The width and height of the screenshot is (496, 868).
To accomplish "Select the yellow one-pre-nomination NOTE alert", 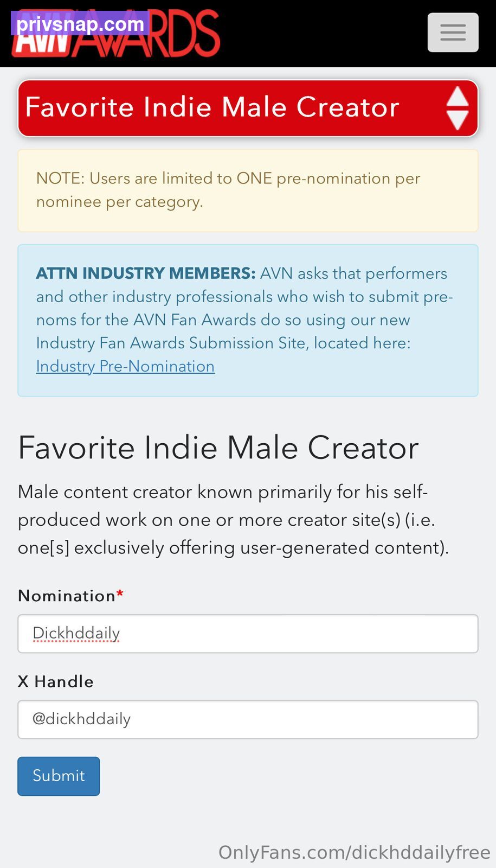I will [248, 190].
